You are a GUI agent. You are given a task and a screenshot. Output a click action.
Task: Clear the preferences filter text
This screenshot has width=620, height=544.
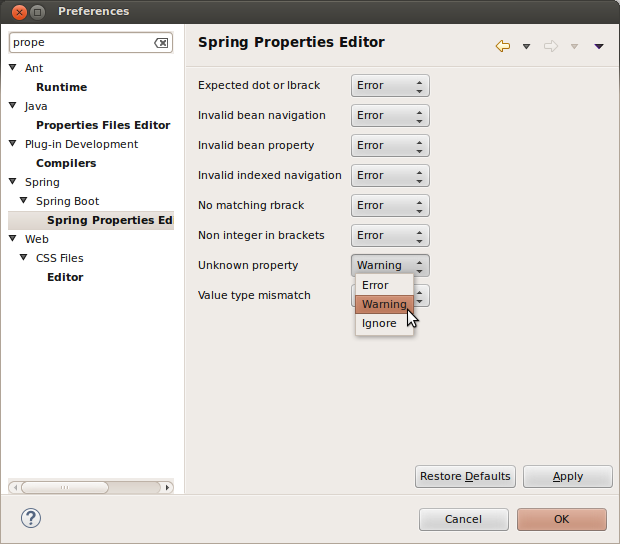(161, 43)
